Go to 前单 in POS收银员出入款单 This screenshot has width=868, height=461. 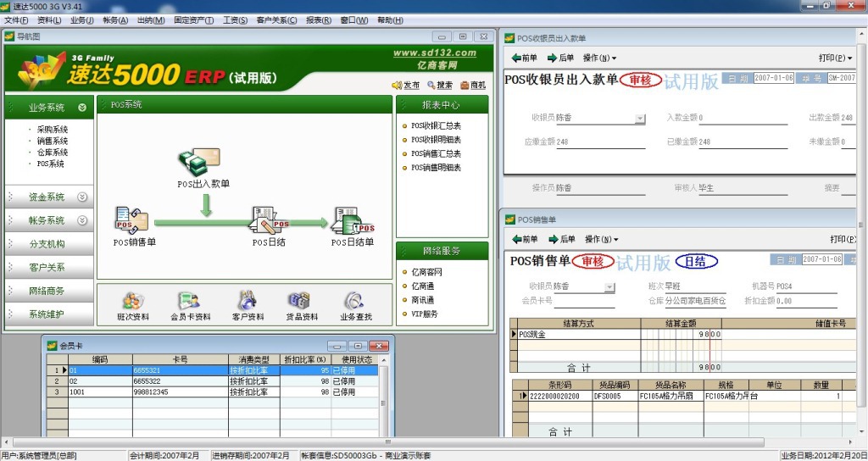(x=525, y=58)
